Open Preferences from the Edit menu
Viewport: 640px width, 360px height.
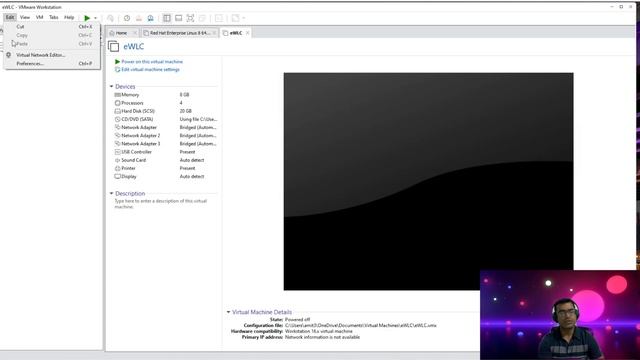pos(52,64)
